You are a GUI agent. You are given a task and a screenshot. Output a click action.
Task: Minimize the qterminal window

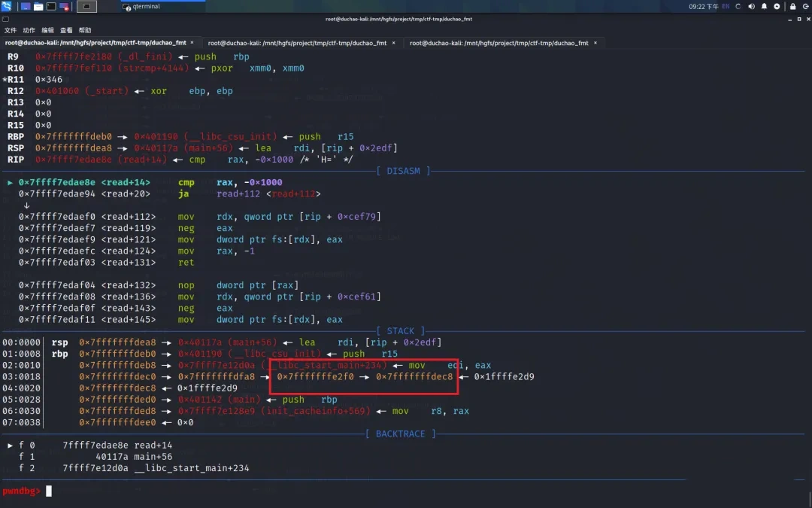(x=789, y=19)
